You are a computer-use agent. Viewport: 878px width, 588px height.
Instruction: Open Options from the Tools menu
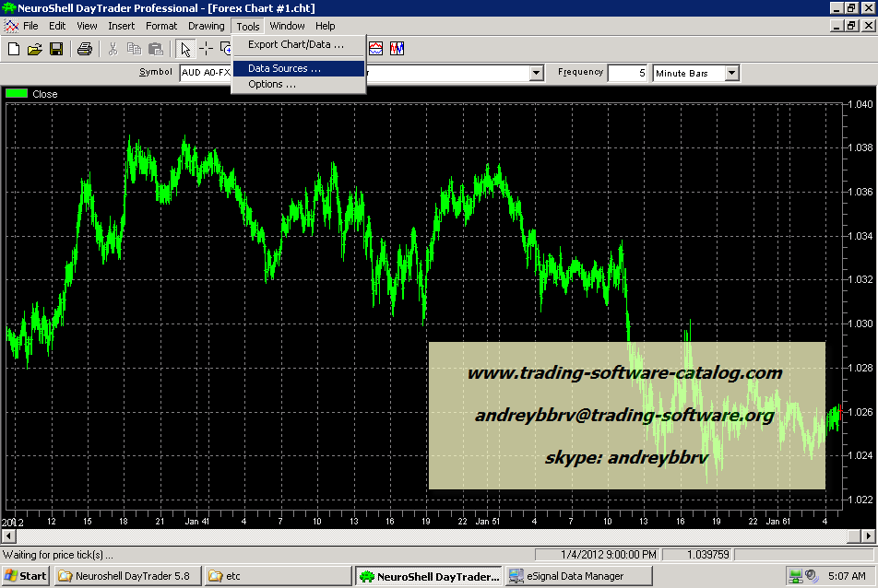[x=272, y=85]
